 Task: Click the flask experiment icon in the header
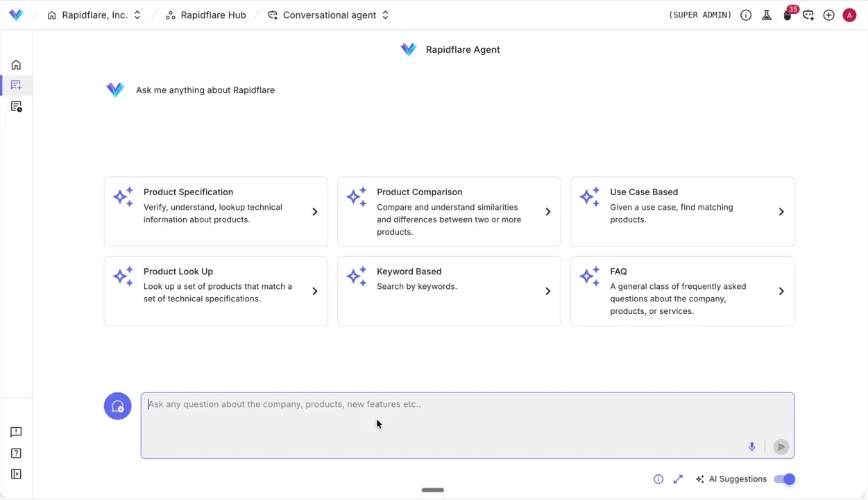[767, 15]
